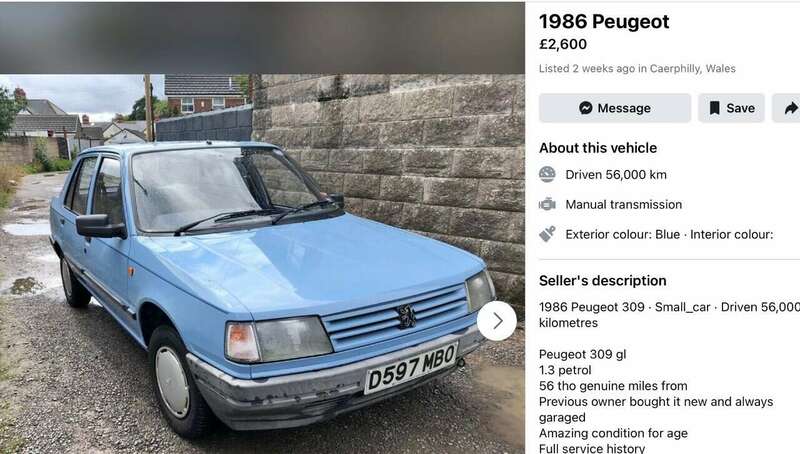Screen dimensions: 800x454
Task: Click the About this vehicle heading
Action: point(598,148)
